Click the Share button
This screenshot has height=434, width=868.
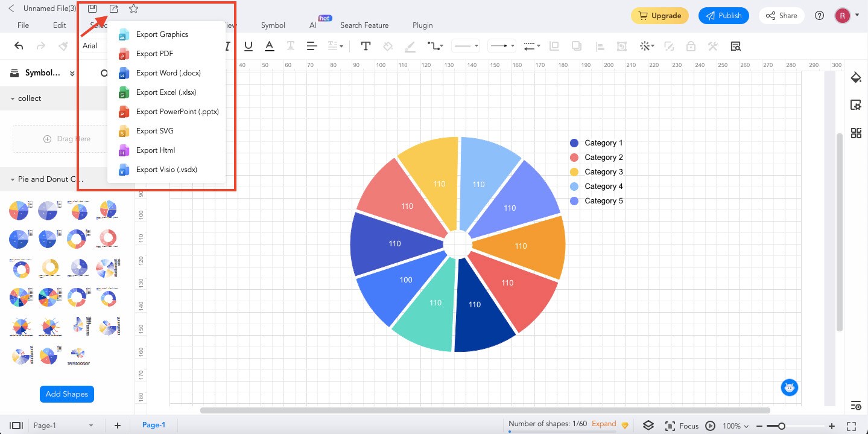click(x=781, y=16)
